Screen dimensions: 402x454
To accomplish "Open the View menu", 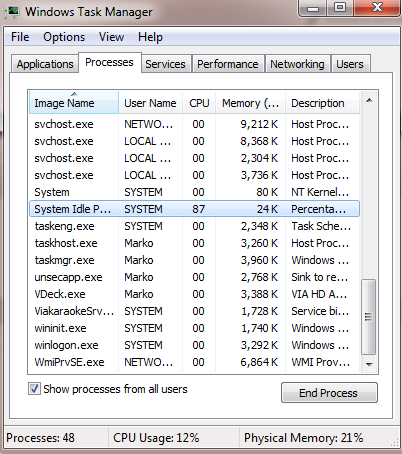I will [111, 37].
